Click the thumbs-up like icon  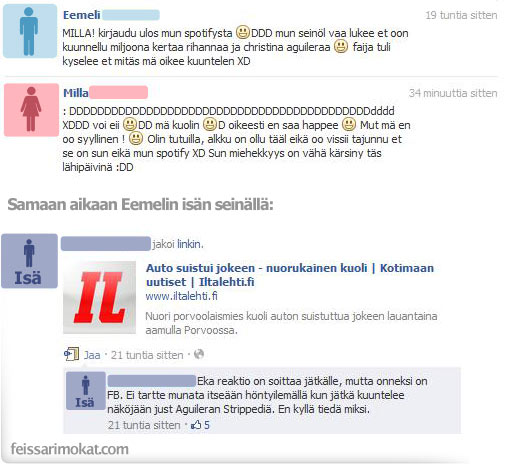pyautogui.click(x=196, y=425)
